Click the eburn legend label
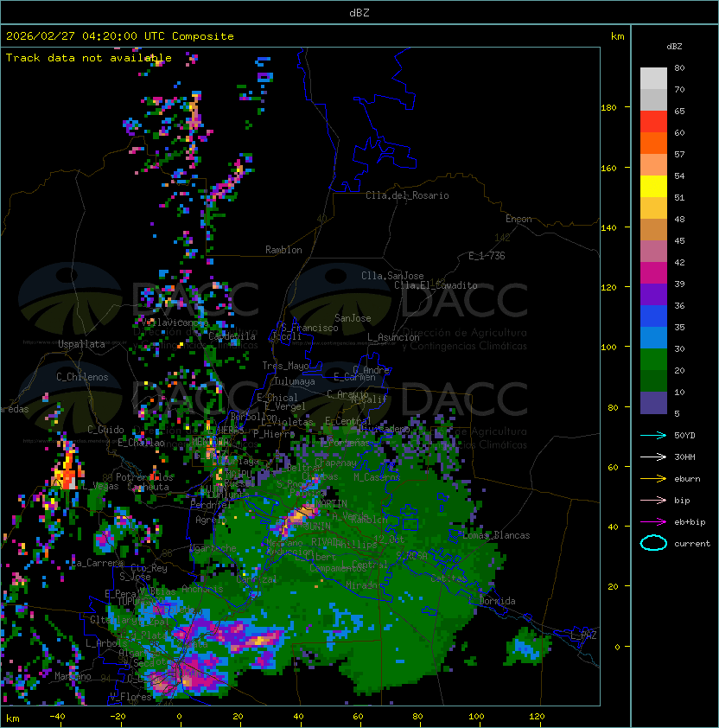The image size is (719, 728). [687, 478]
